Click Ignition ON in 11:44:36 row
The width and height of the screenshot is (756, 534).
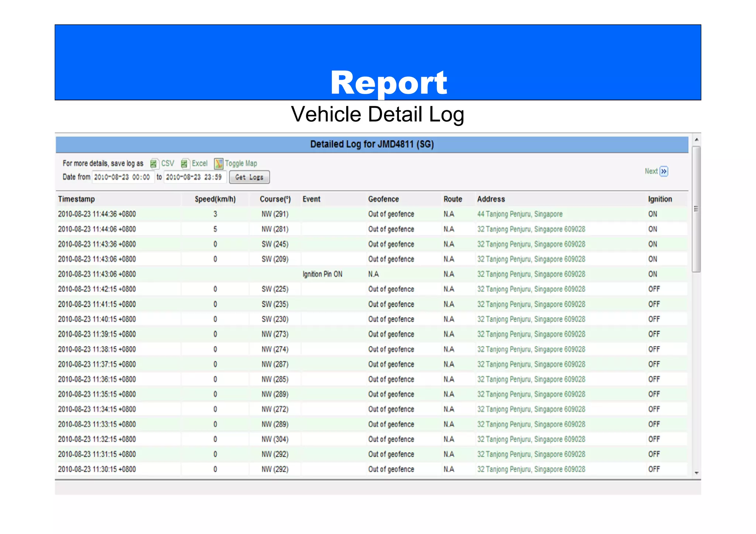point(653,214)
